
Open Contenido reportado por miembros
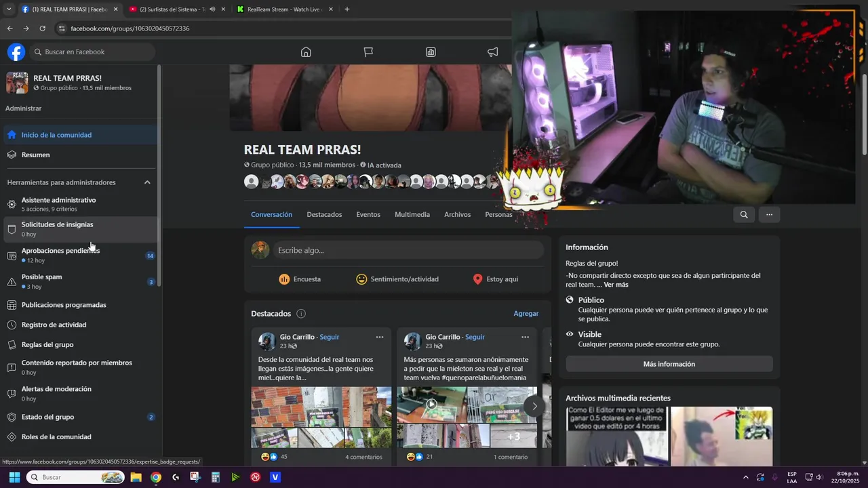tap(80, 367)
